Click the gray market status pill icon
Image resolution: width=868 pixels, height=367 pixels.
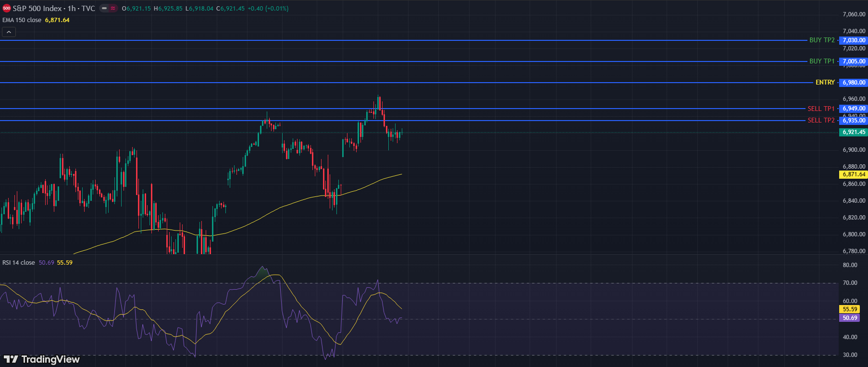coord(104,8)
